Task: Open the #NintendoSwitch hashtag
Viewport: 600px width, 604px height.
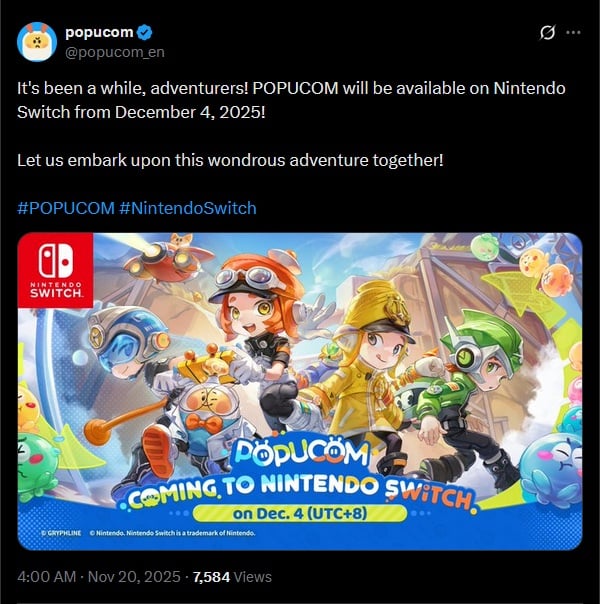Action: click(x=188, y=208)
